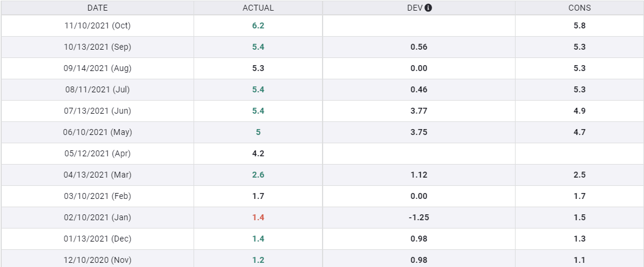Select the 07/13/2021 (Jun) row date
644x267 pixels.
coord(98,111)
